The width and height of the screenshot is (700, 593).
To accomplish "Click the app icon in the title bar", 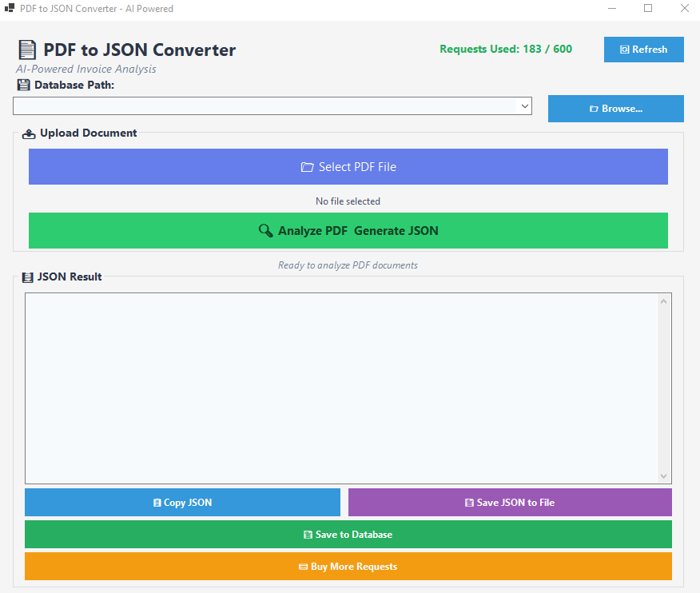I will pos(10,9).
